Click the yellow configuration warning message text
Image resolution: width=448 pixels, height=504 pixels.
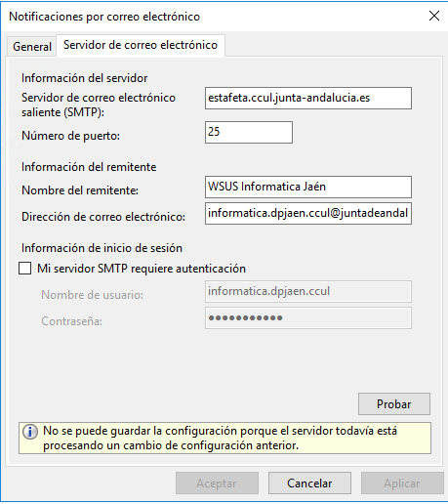pyautogui.click(x=220, y=438)
